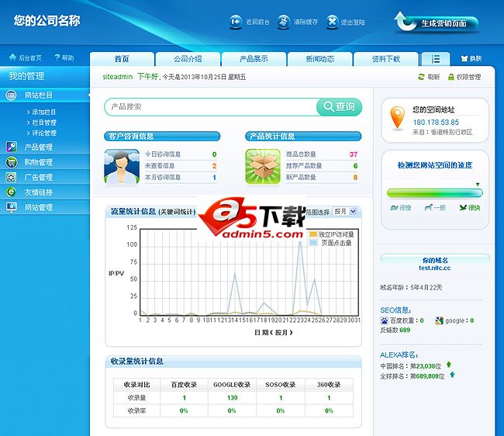The width and height of the screenshot is (504, 436).
Task: Click the customer service avatar image
Action: coord(122,167)
